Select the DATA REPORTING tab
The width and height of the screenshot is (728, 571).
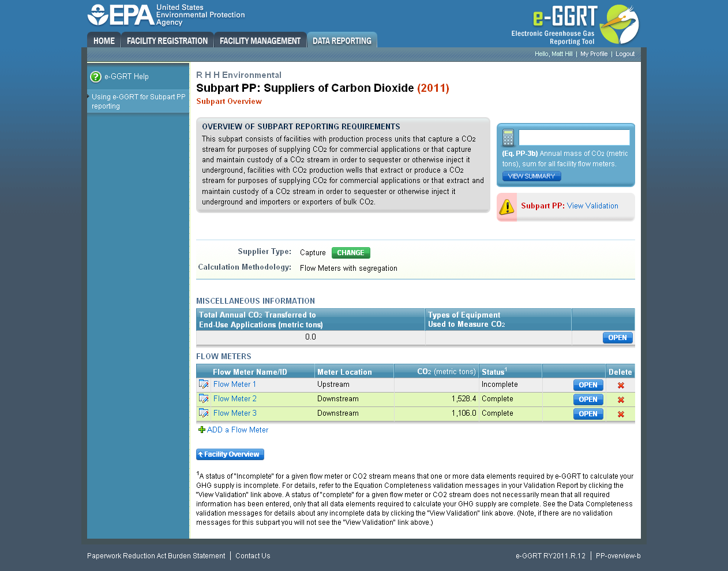tap(342, 40)
